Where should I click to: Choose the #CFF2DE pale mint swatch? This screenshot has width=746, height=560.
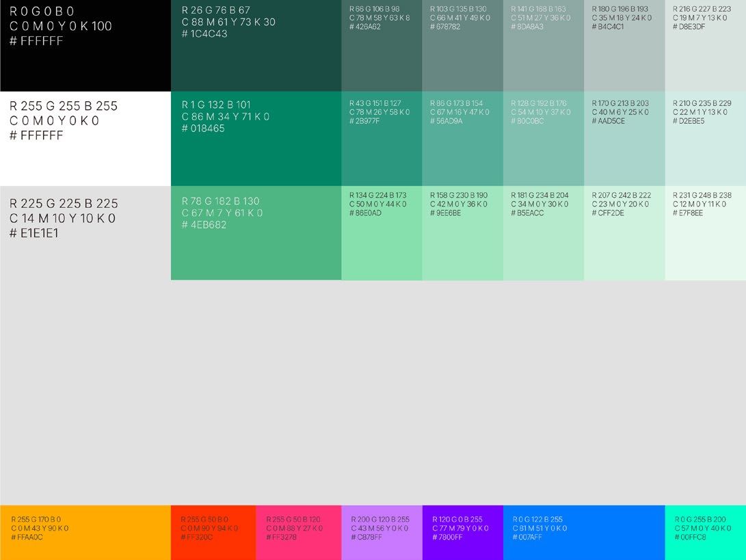point(625,233)
